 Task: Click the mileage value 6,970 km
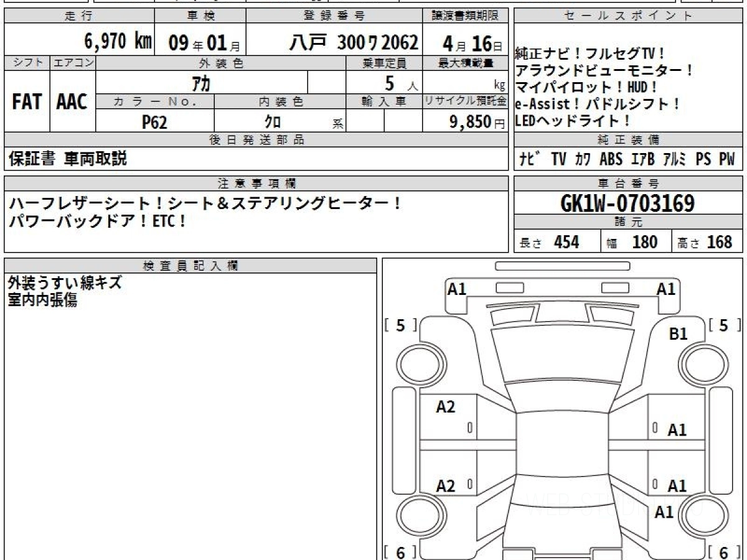coord(118,42)
